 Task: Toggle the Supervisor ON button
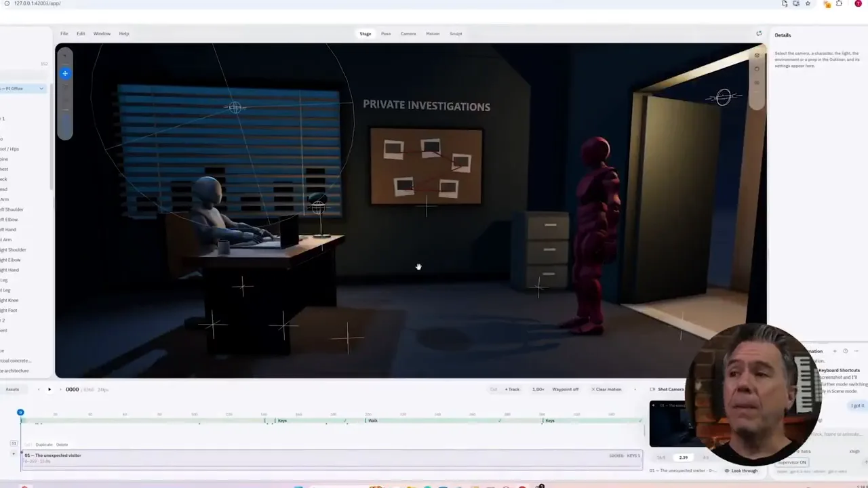tap(792, 462)
